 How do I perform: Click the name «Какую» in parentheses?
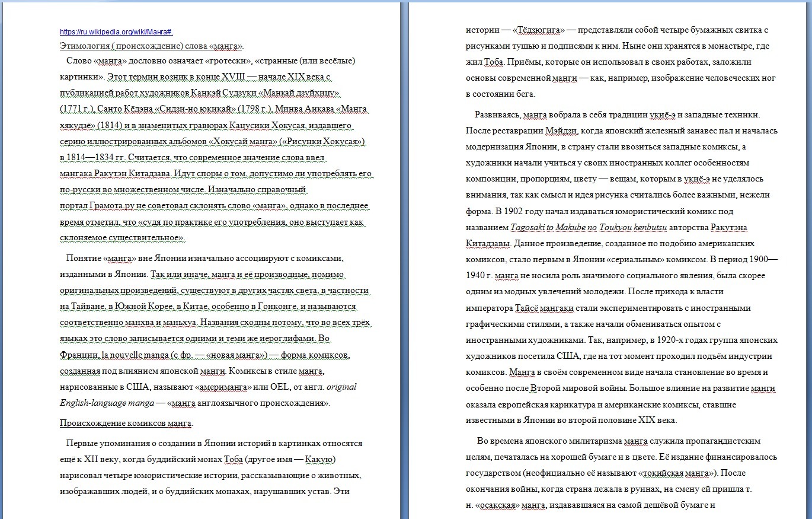click(x=321, y=460)
